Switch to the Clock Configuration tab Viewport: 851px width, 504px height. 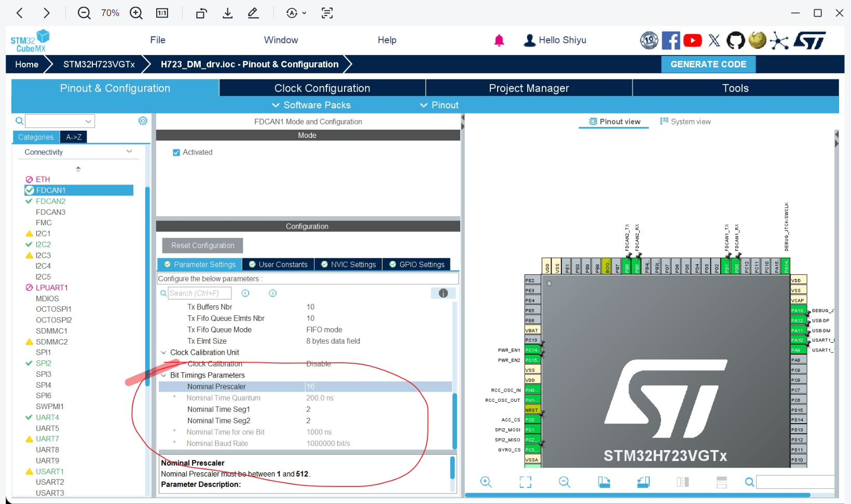pyautogui.click(x=322, y=88)
